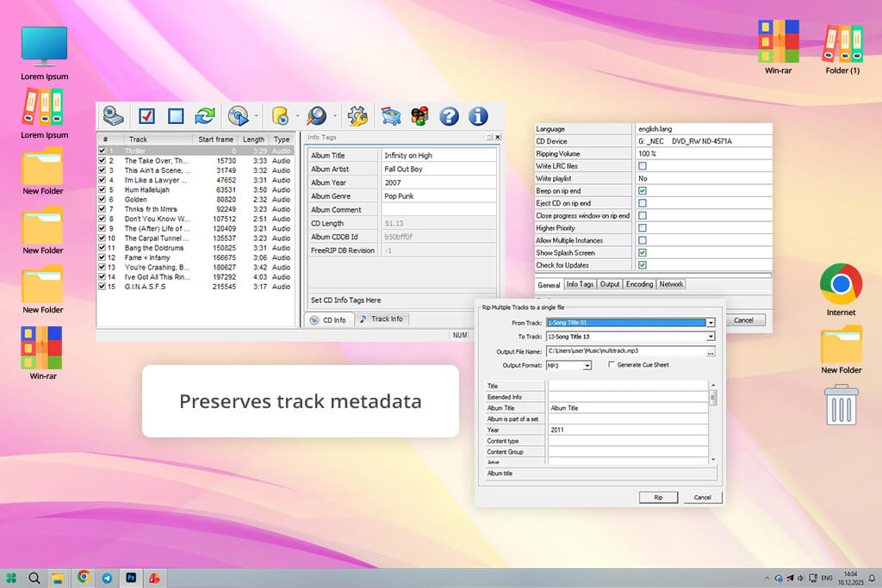
Task: Click the rip disc play icon
Action: [x=239, y=116]
